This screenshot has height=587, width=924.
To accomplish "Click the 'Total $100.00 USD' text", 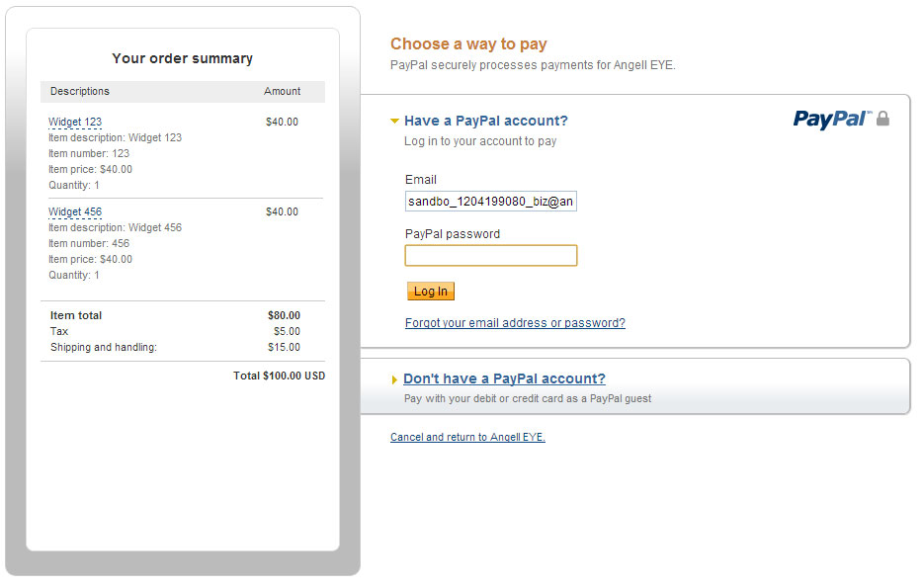I will tap(279, 376).
